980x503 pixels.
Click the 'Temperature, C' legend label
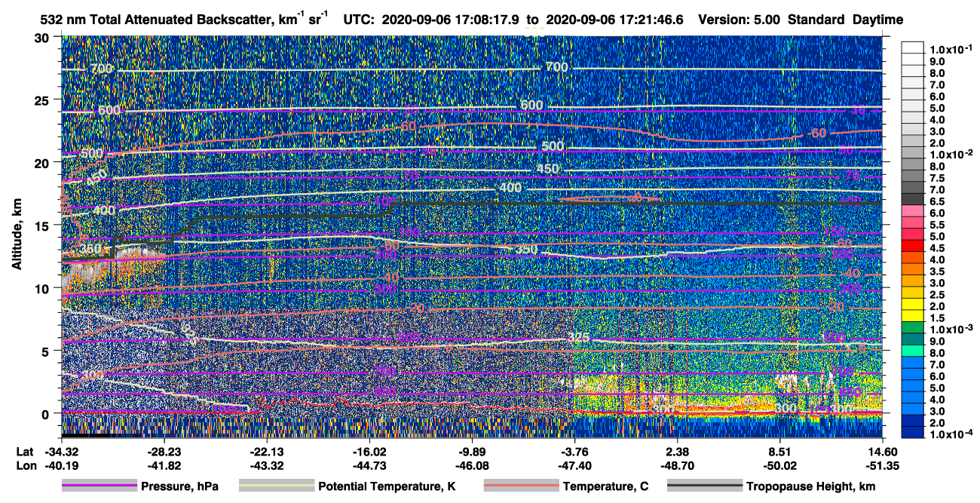pyautogui.click(x=605, y=486)
